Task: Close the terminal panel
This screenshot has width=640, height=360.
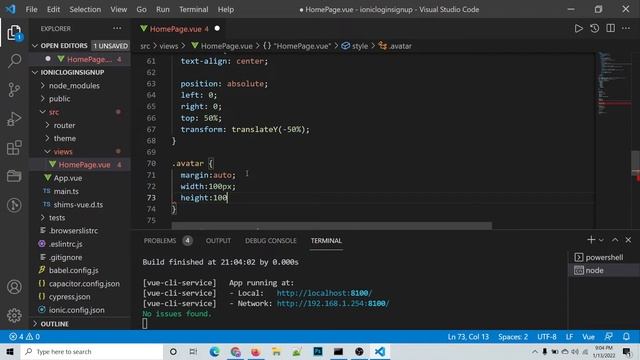Action: tap(628, 240)
